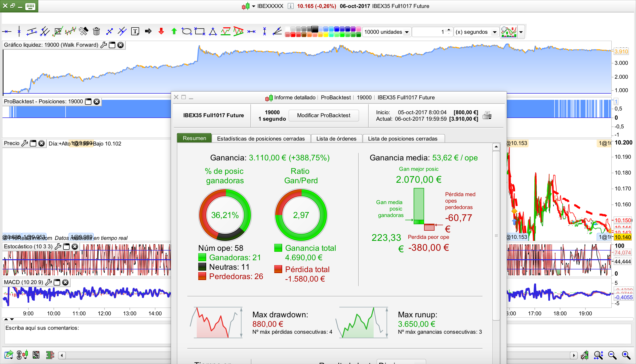636x364 pixels.
Task: Select the trash delete-objects tool
Action: (x=96, y=32)
